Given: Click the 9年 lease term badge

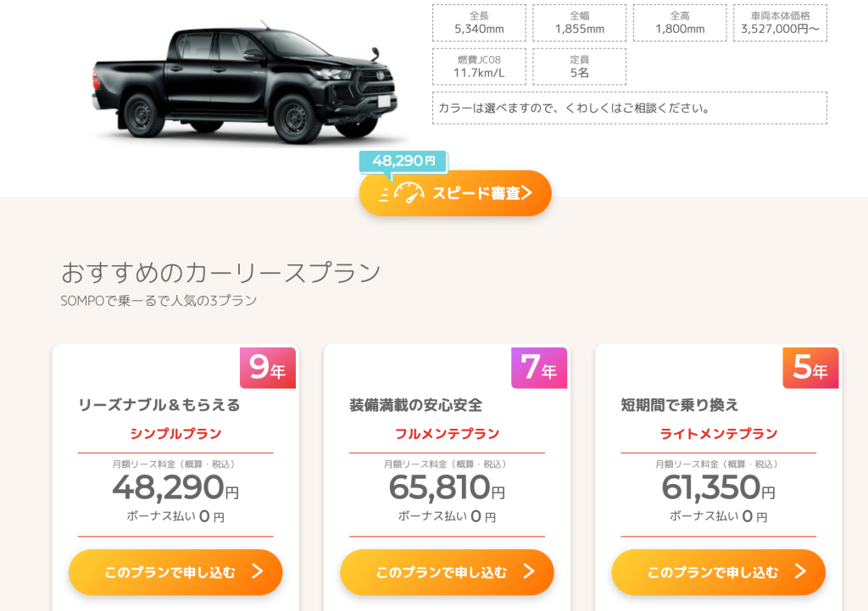Looking at the screenshot, I should (268, 368).
